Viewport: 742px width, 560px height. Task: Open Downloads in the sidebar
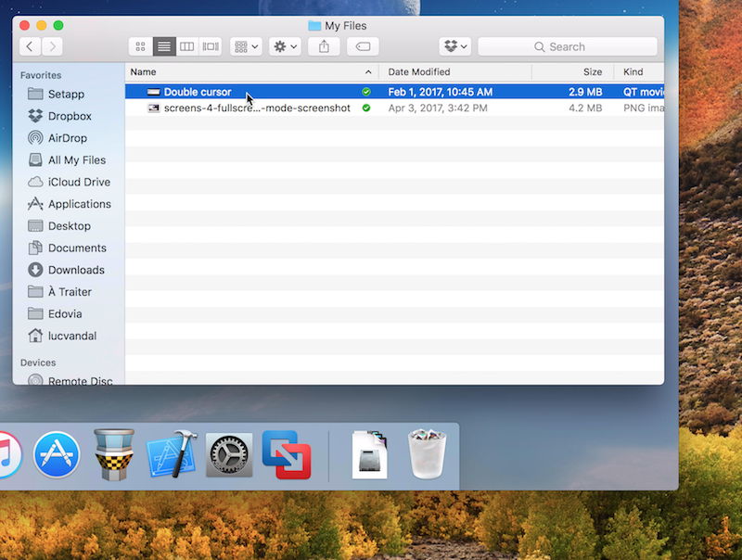76,270
